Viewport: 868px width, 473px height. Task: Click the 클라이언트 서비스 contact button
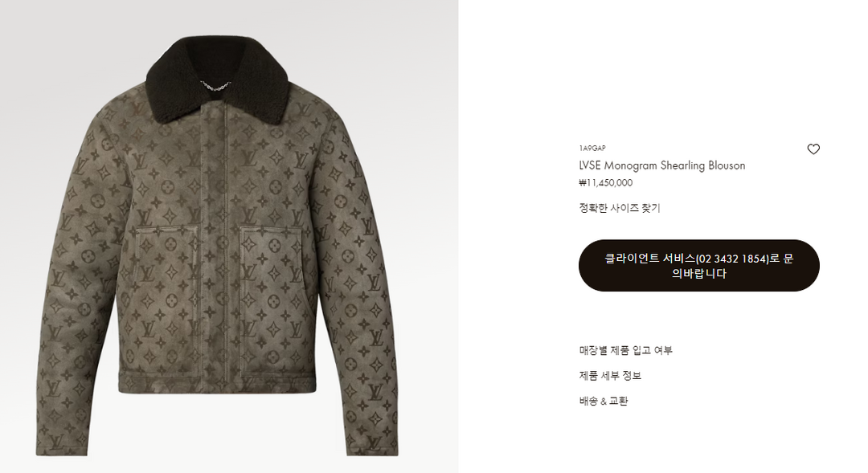tap(698, 266)
